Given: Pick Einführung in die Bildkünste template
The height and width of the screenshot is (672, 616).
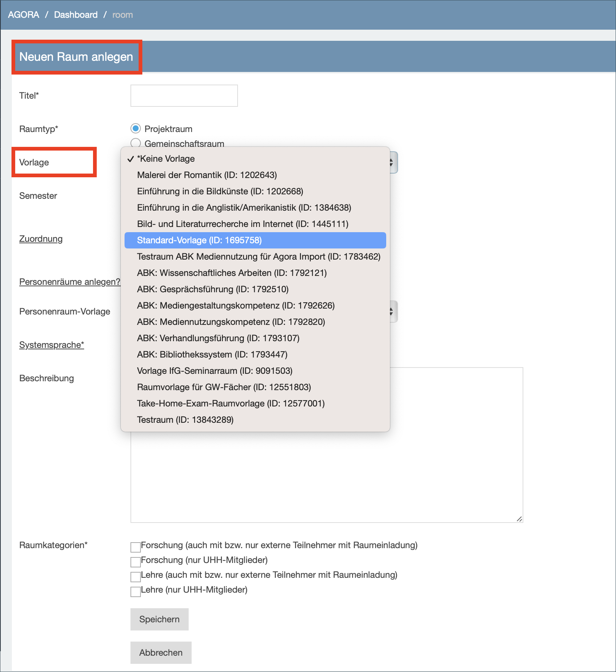Looking at the screenshot, I should 255,191.
